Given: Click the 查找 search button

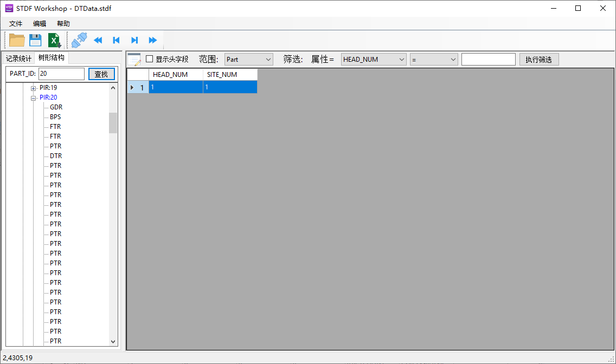Looking at the screenshot, I should click(x=101, y=74).
